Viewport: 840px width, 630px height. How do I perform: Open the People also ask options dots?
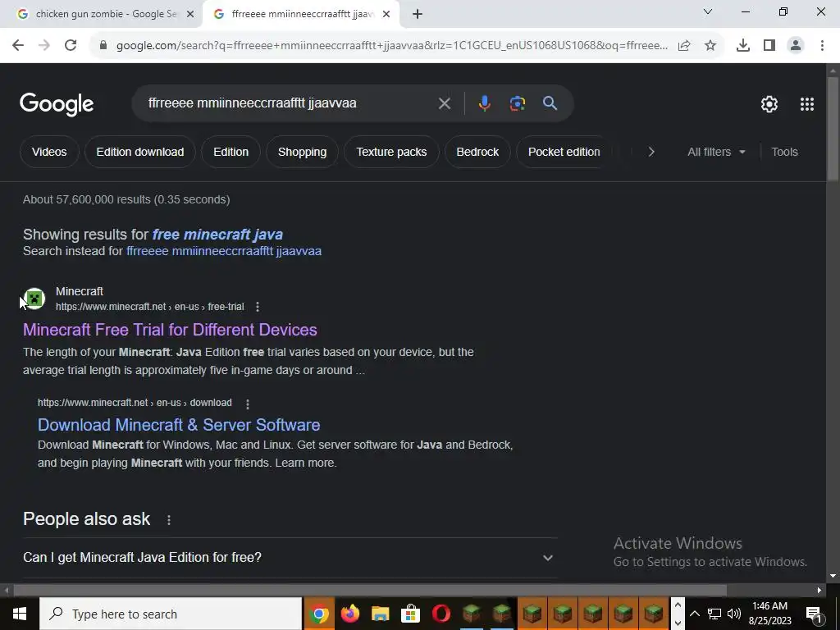tap(169, 519)
